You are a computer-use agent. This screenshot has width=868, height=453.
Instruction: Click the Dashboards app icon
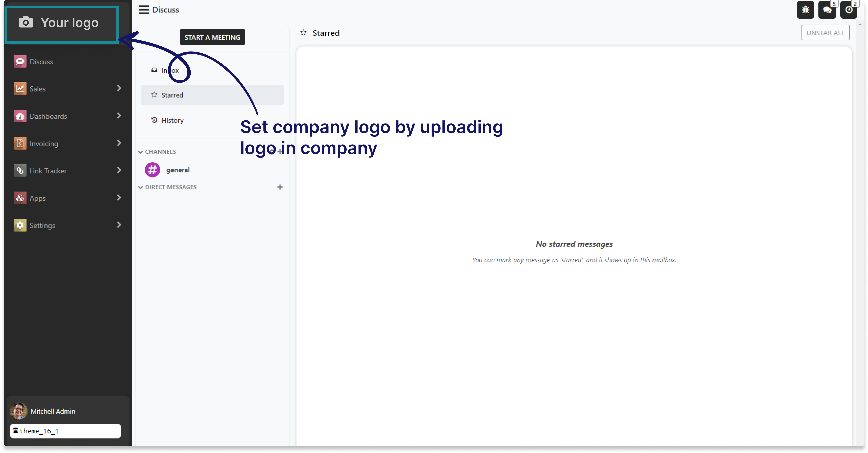coord(20,116)
